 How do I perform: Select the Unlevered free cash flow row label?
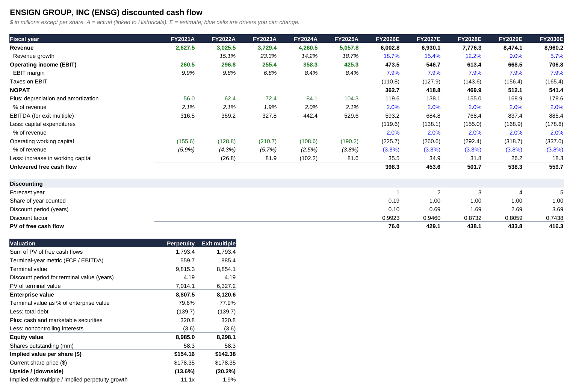pyautogui.click(x=43, y=167)
